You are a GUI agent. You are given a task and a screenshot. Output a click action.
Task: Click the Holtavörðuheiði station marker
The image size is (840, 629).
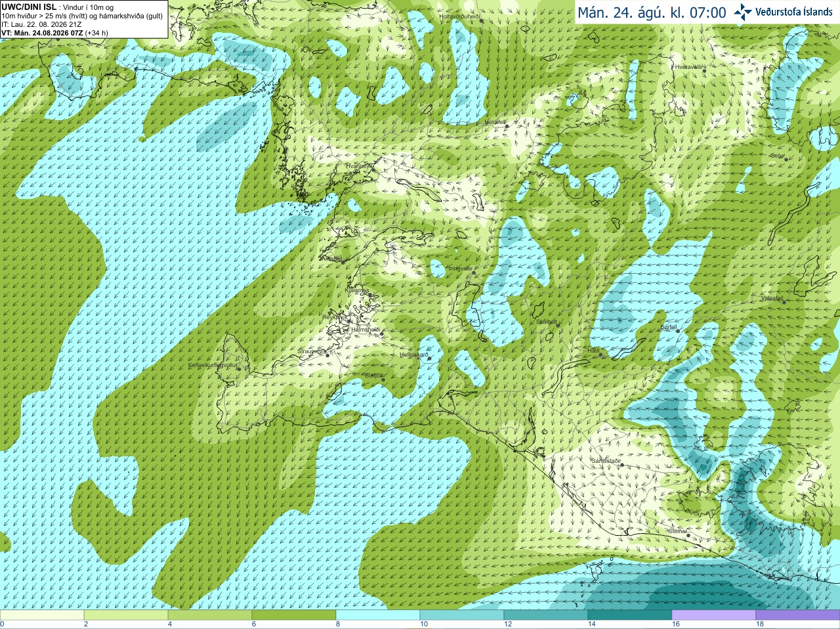481,20
